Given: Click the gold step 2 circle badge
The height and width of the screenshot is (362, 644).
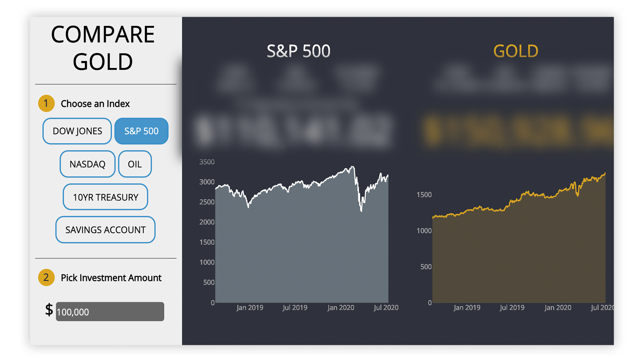Looking at the screenshot, I should [46, 278].
